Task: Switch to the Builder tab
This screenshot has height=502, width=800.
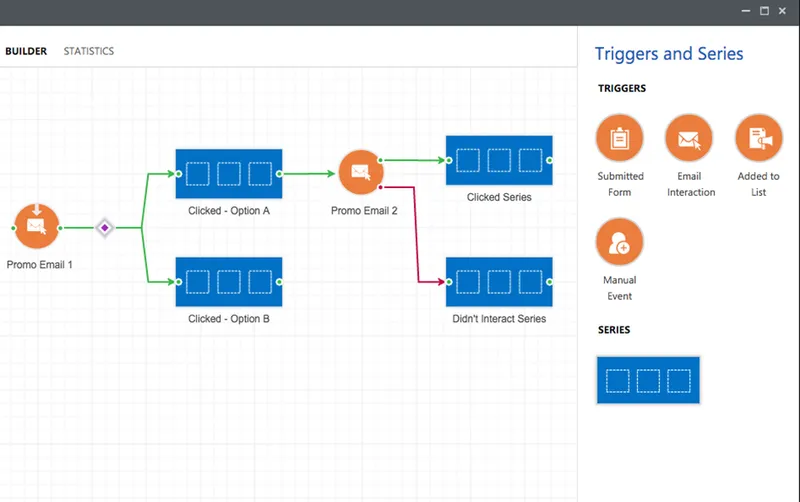Action: [x=26, y=51]
